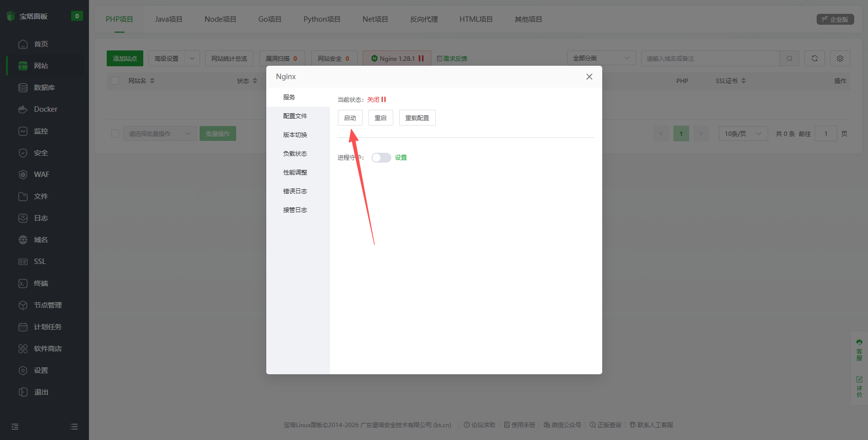Click the logout icon beside 退出
This screenshot has width=868, height=440.
tap(23, 392)
